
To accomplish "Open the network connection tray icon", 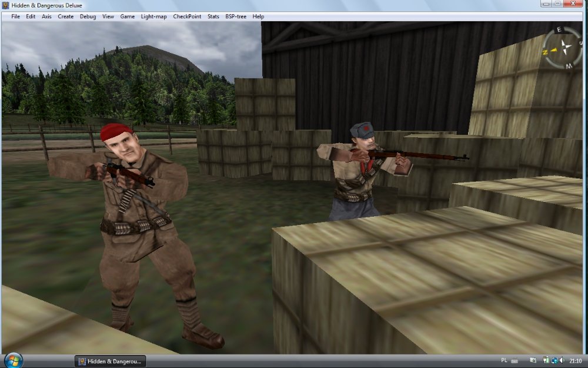I will tap(554, 361).
